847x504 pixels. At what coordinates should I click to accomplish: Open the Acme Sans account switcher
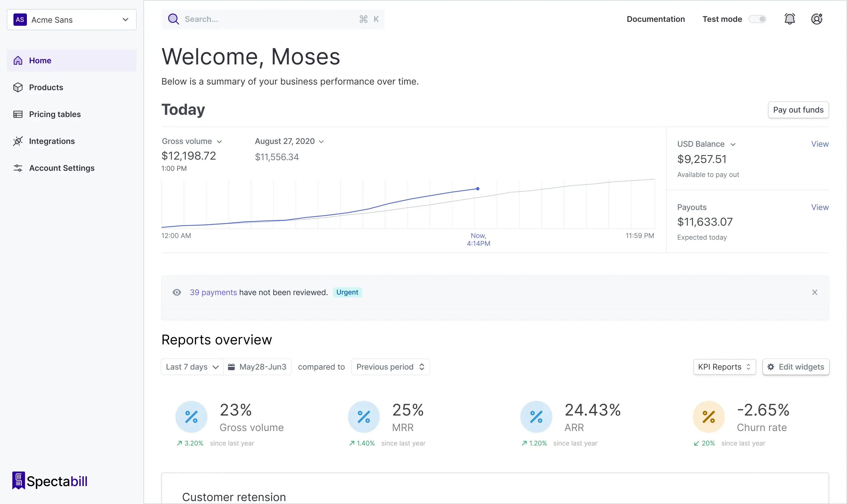pos(72,20)
